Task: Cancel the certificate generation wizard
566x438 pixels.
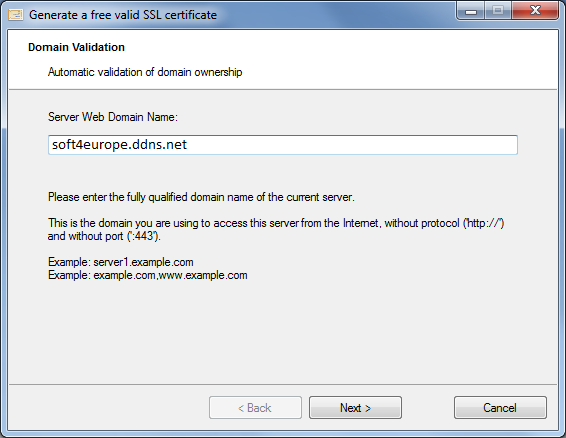Action: tap(500, 408)
